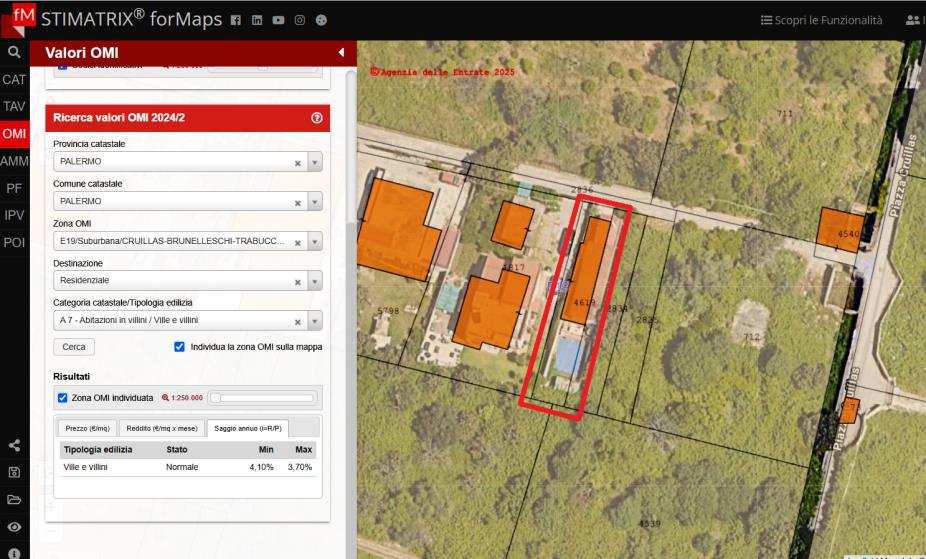Open the search magnifier in the sidebar
Screen dimensions: 926x559
pyautogui.click(x=14, y=53)
